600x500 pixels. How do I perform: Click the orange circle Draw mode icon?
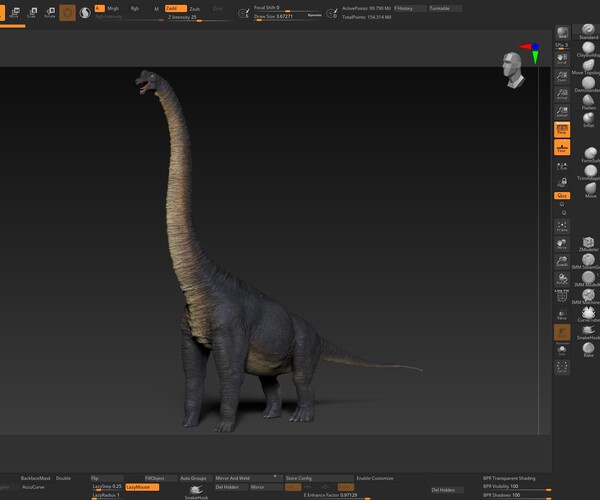click(67, 13)
